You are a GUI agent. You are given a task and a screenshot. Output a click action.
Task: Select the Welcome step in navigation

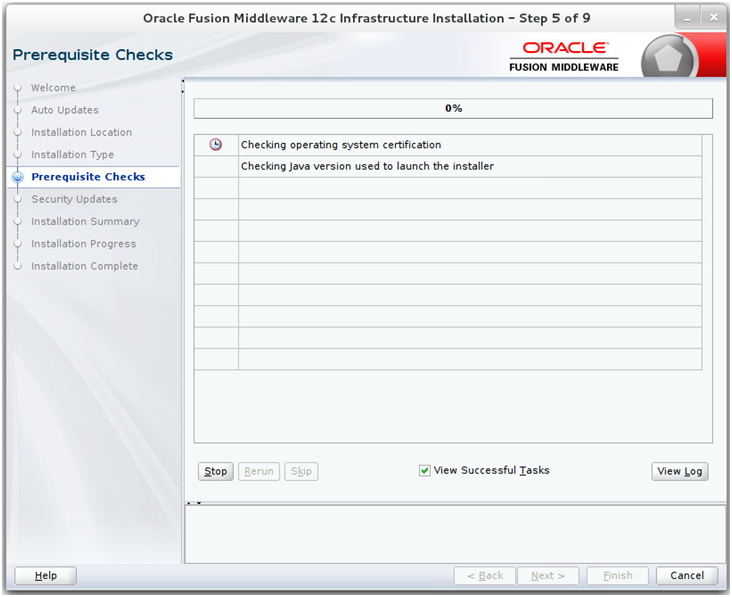(x=53, y=88)
